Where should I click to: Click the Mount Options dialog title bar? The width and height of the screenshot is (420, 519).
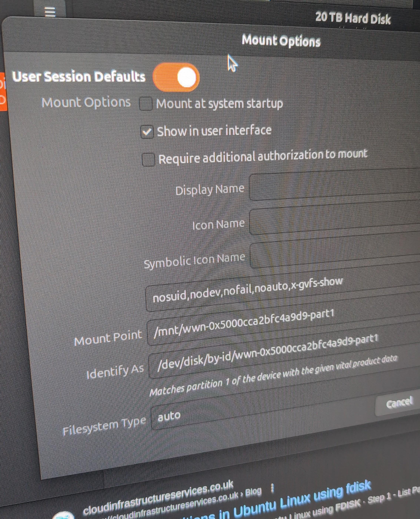(x=281, y=41)
